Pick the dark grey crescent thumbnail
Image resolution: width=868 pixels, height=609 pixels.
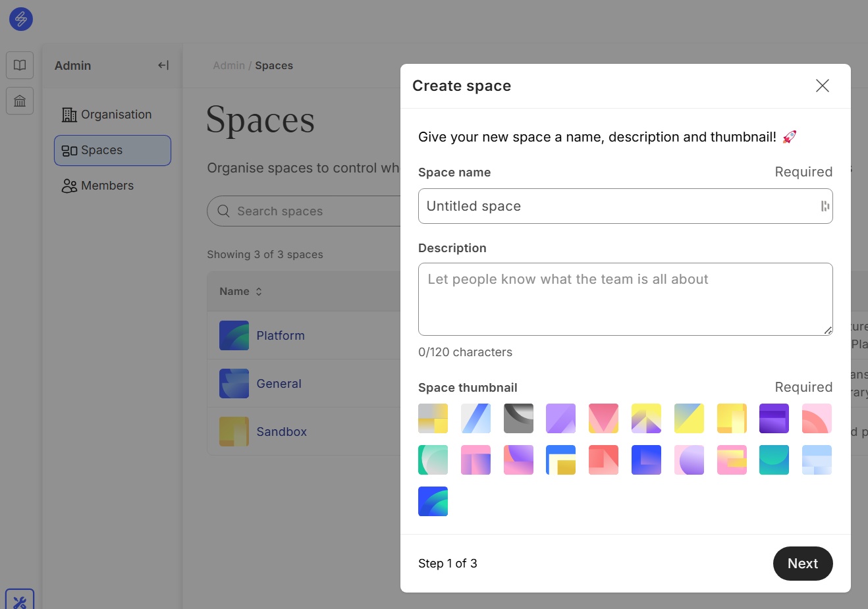pos(518,418)
